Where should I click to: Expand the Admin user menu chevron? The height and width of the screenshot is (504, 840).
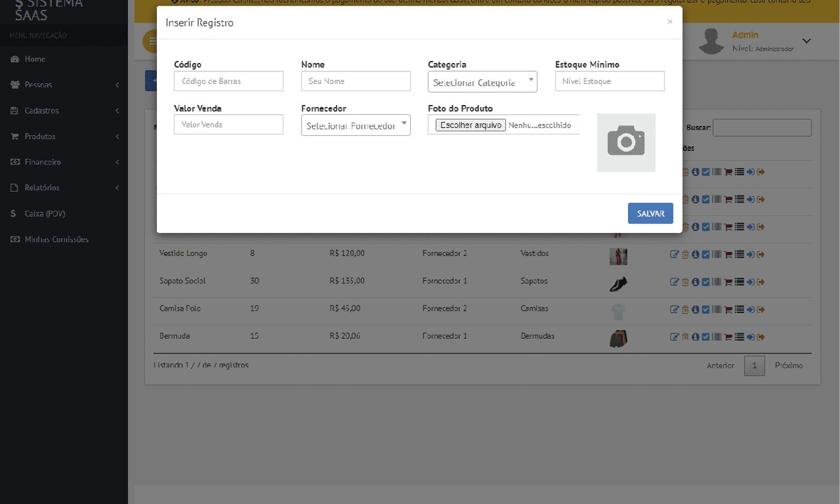click(806, 41)
